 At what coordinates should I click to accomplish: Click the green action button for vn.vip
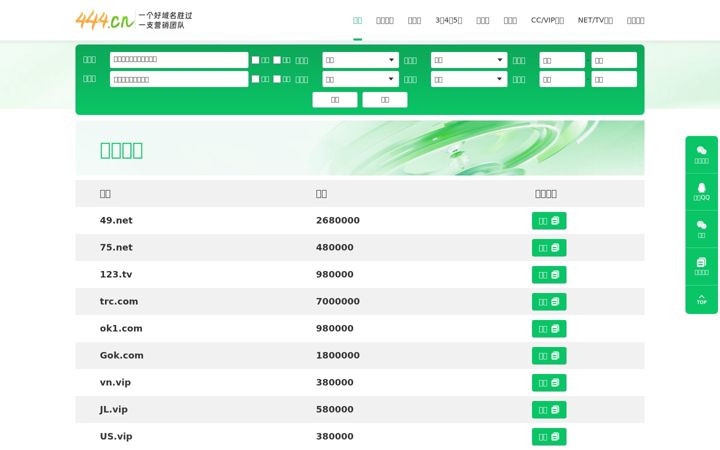[x=549, y=383]
